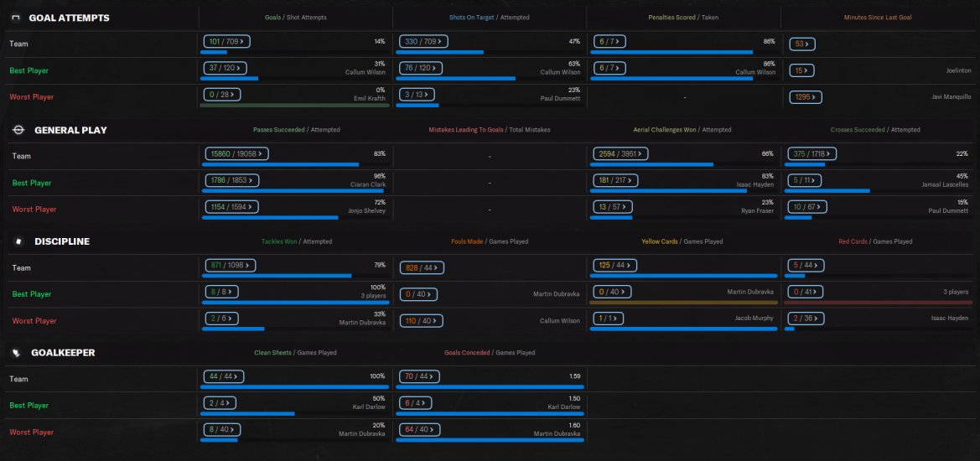Open Paul Dummett's 3 / 13 shots stat
The width and height of the screenshot is (980, 461).
pos(416,95)
